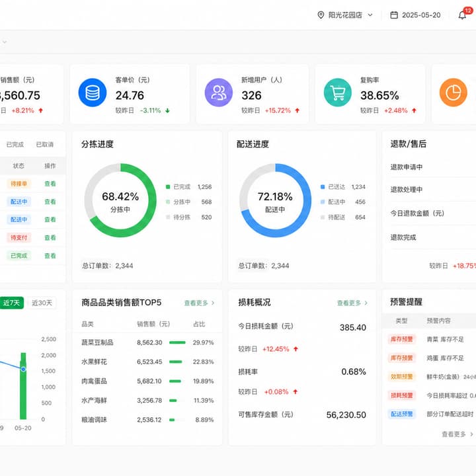Click the red arrow beside +12.45%
476x476 pixels.
click(296, 349)
